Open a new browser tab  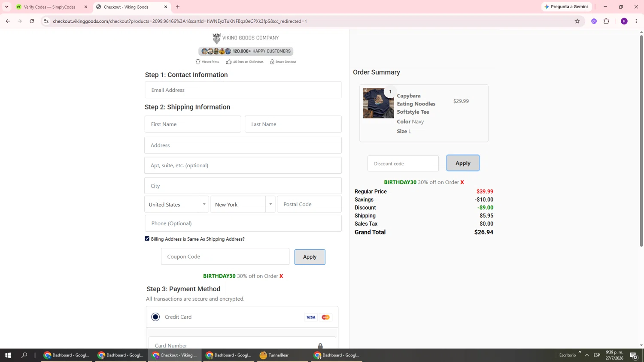178,7
